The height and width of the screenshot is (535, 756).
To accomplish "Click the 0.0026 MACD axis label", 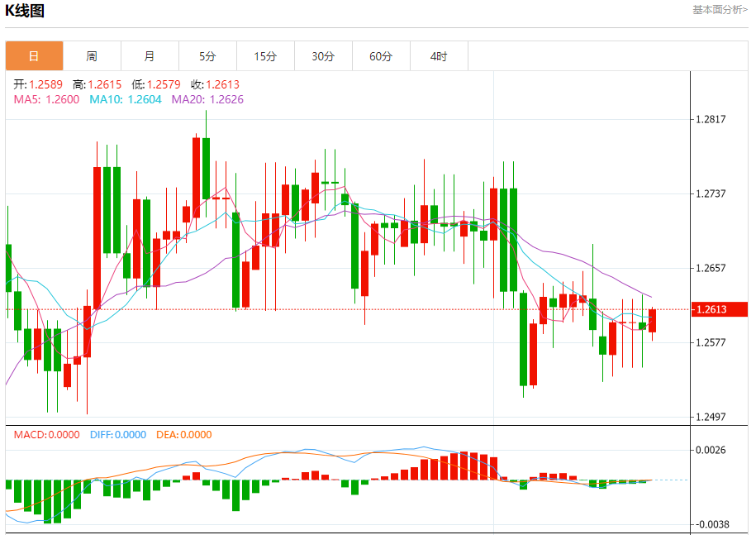I will click(711, 450).
